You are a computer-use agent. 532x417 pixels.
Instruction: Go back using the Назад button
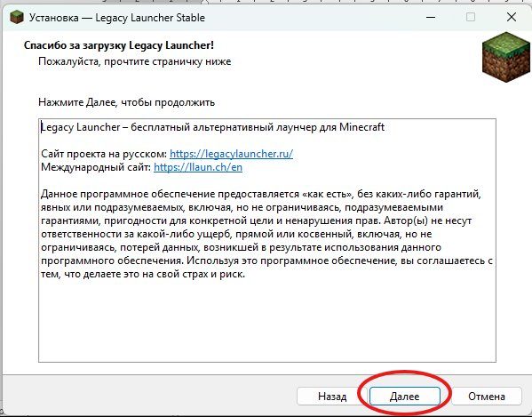332,396
